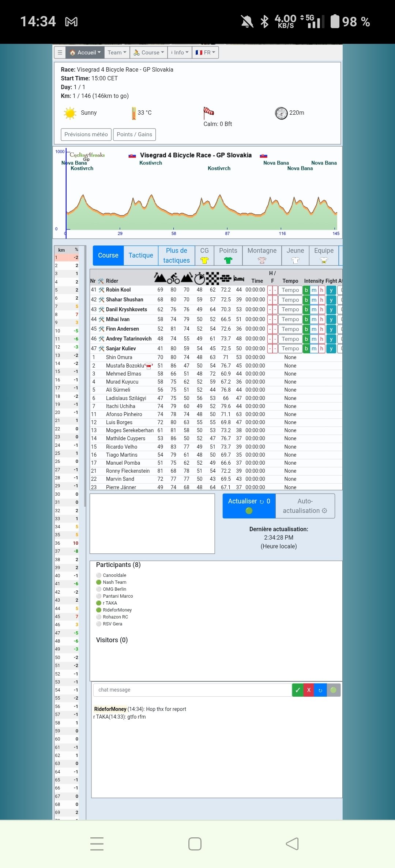Image resolution: width=395 pixels, height=868 pixels.
Task: Toggle Fight y for Finn Andersen
Action: [x=331, y=329]
